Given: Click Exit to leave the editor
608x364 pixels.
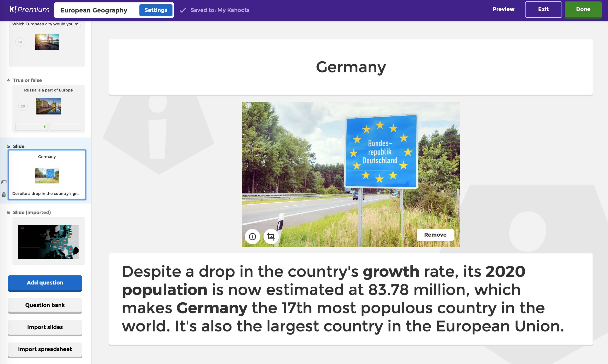Looking at the screenshot, I should point(543,9).
